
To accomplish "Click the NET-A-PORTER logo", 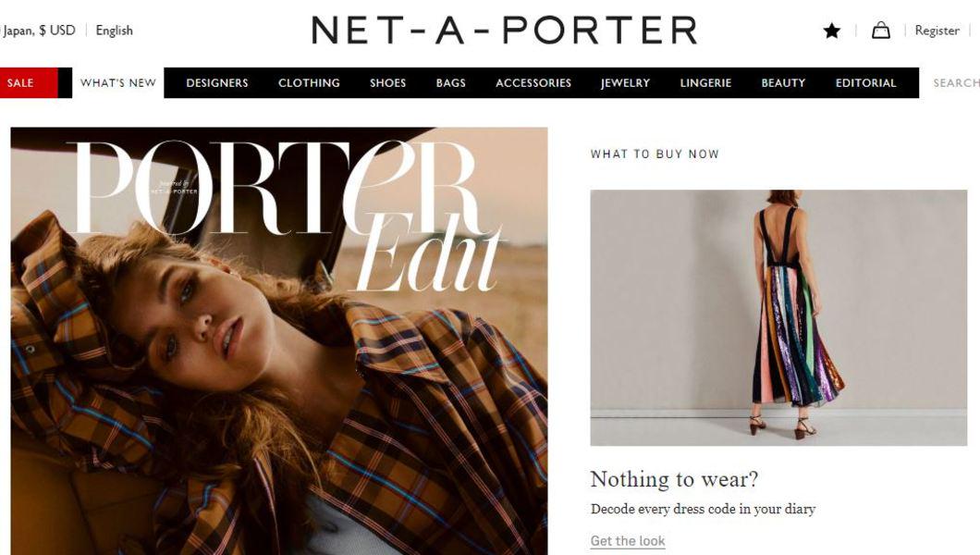I will coord(505,31).
